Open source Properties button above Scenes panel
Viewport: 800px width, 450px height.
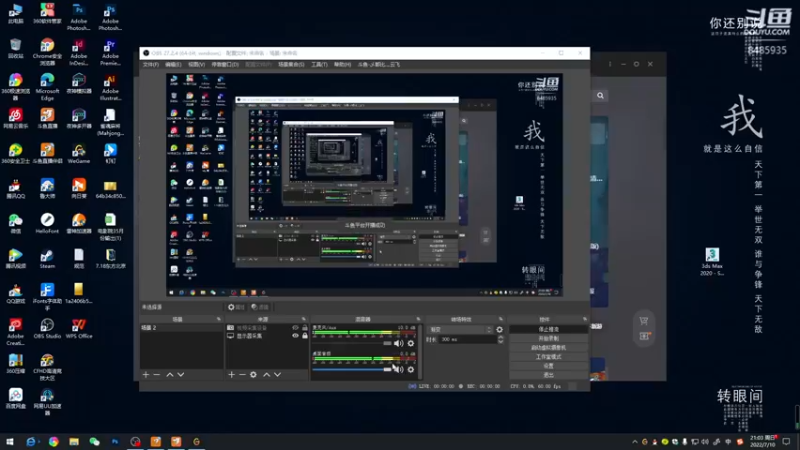tap(236, 307)
